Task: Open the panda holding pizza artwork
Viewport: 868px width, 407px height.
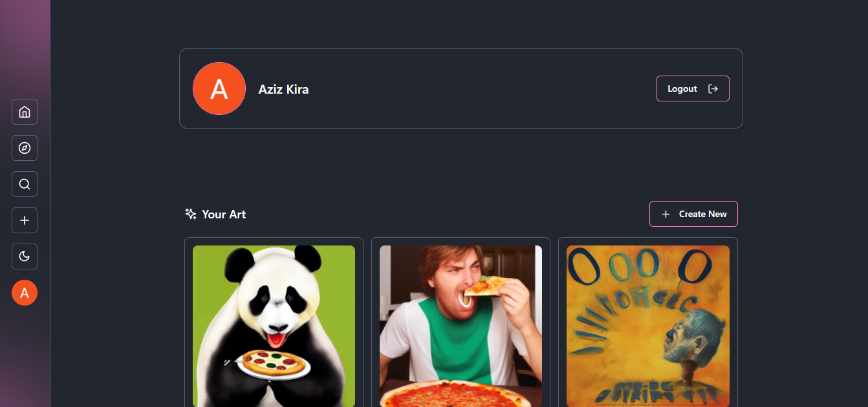Action: click(x=274, y=326)
